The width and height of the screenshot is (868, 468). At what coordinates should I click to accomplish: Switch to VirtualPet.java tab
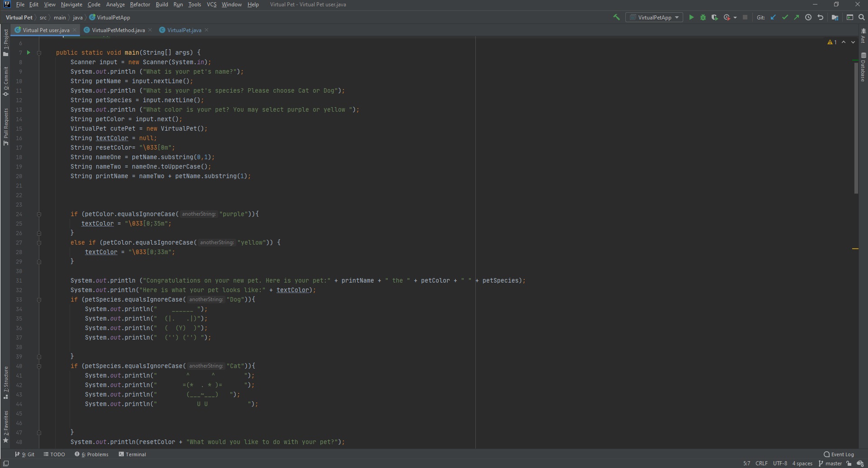(184, 30)
